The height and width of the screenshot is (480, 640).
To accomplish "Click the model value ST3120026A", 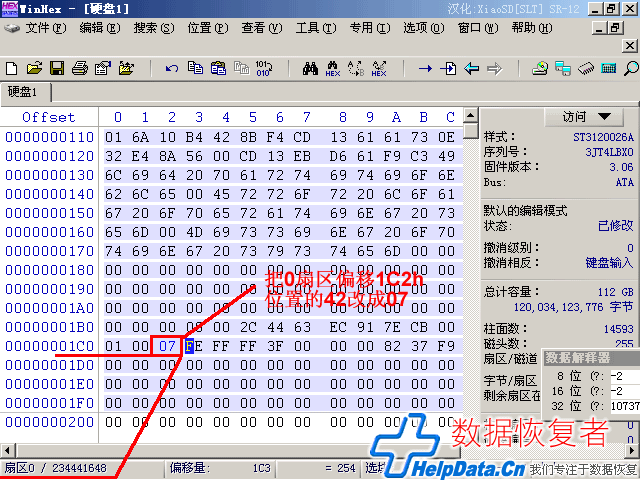I will click(603, 137).
